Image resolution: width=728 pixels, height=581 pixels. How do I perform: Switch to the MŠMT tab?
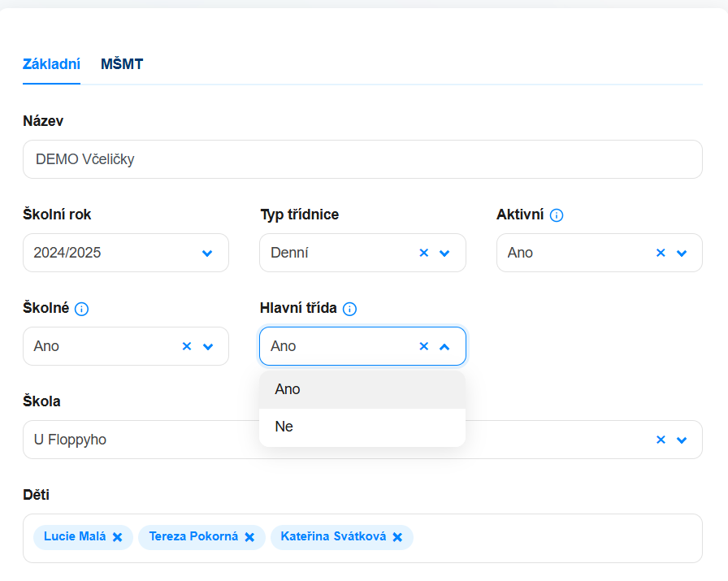tap(122, 64)
